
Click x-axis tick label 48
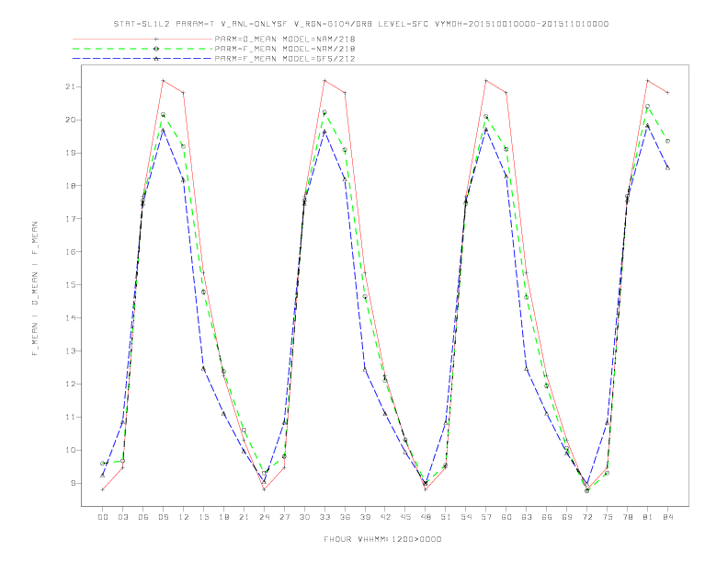(426, 517)
